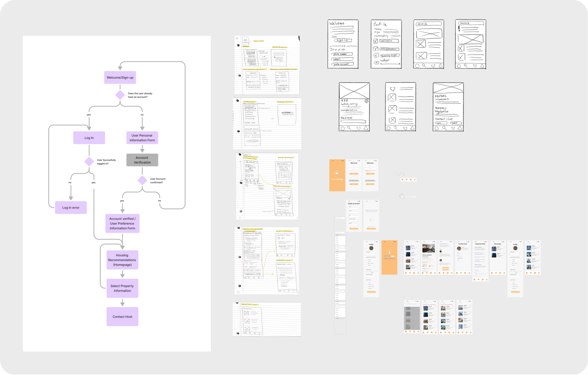Check 'house' on the create-account Profile mockup
Viewport: 588px width, 375px height.
coord(367,283)
